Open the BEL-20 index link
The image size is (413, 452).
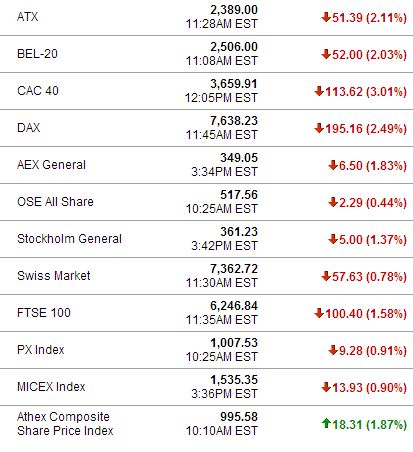click(x=37, y=54)
